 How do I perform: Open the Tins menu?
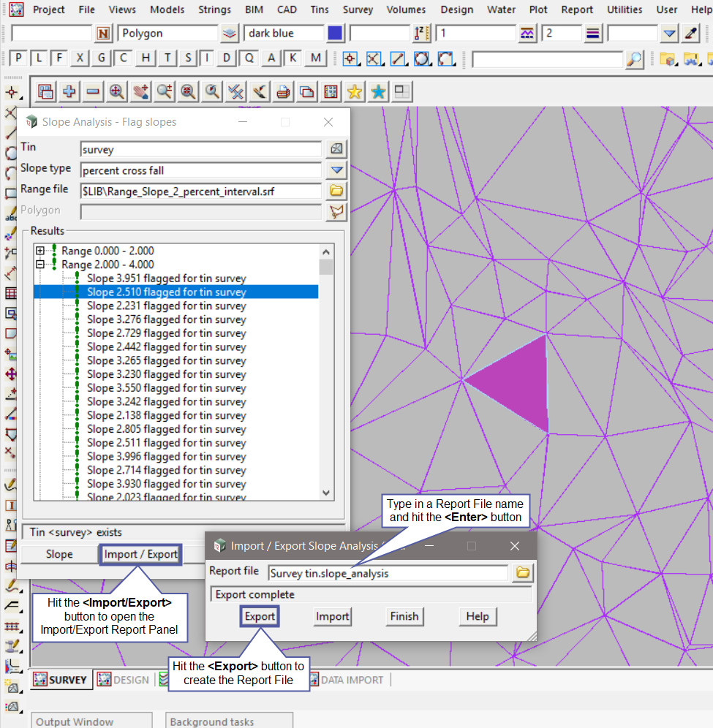pos(319,10)
